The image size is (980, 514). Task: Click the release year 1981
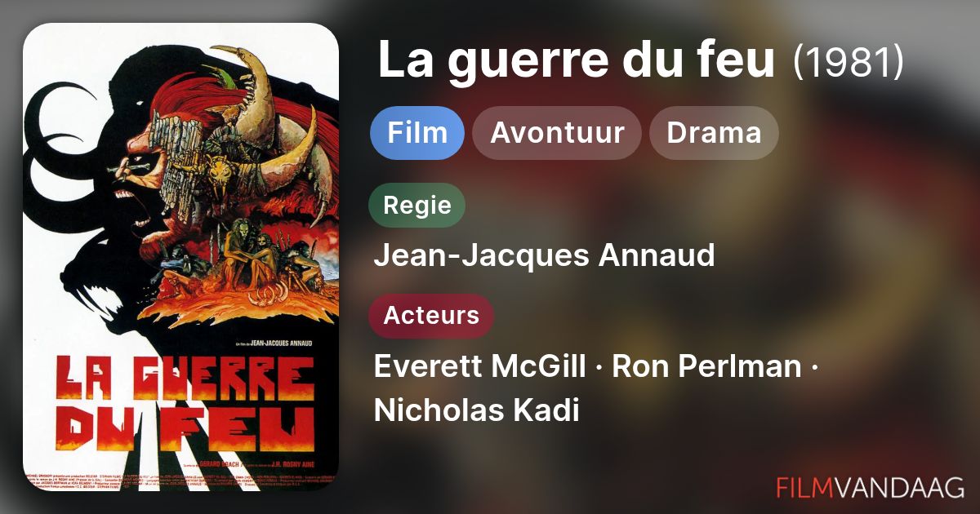[x=849, y=63]
